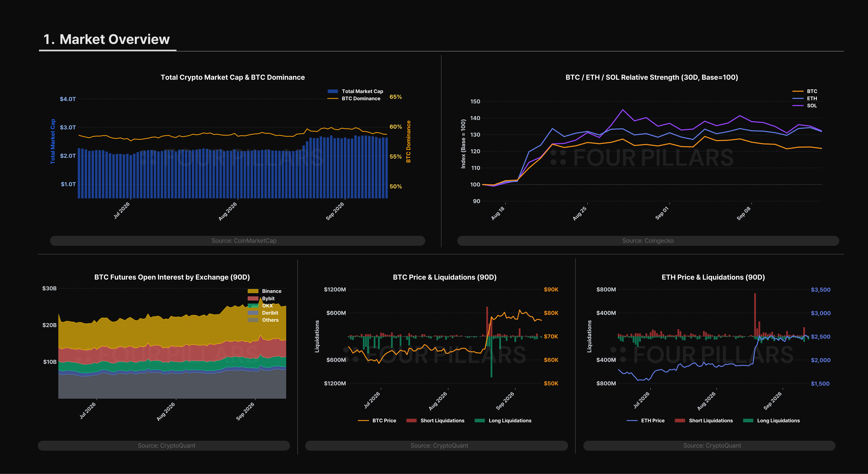Open Source: Coingecko bar
This screenshot has width=868, height=474.
[x=648, y=241]
